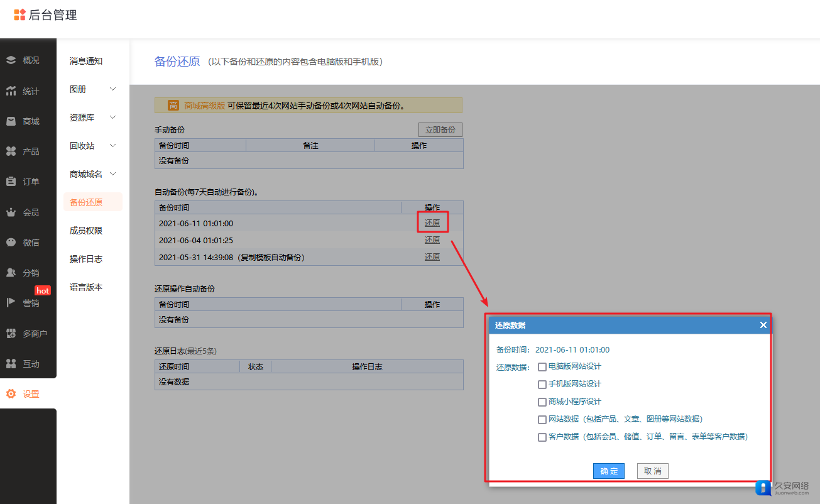
Task: Click the 设置 settings gear icon
Action: pyautogui.click(x=11, y=394)
